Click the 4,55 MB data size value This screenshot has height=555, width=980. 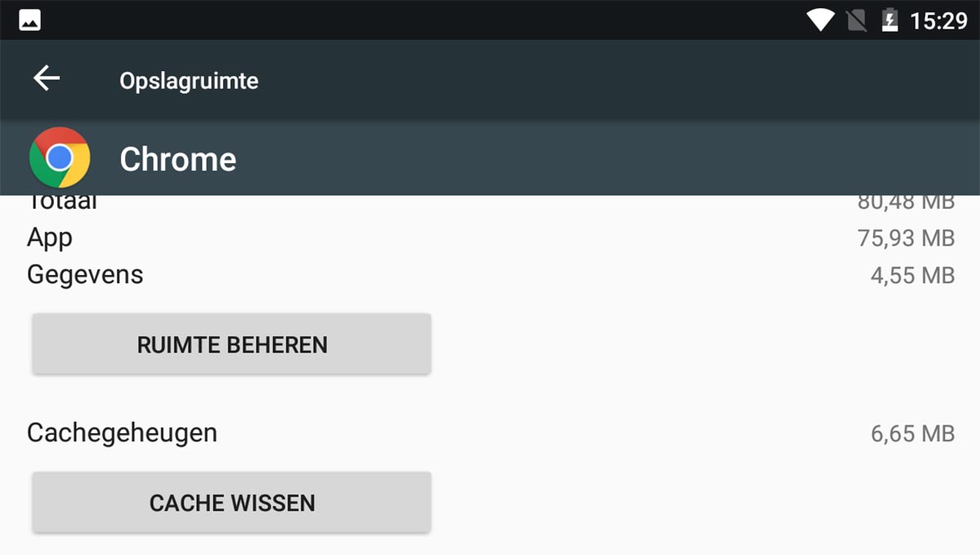(912, 275)
